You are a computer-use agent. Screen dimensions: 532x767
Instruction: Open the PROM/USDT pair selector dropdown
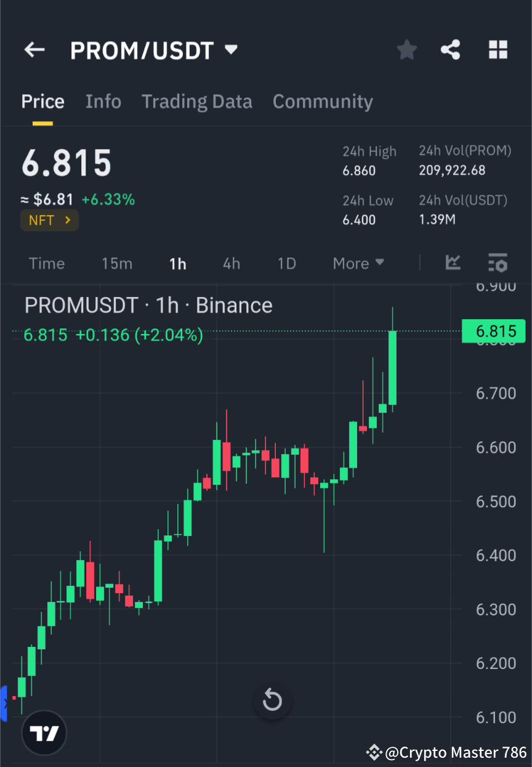click(231, 50)
